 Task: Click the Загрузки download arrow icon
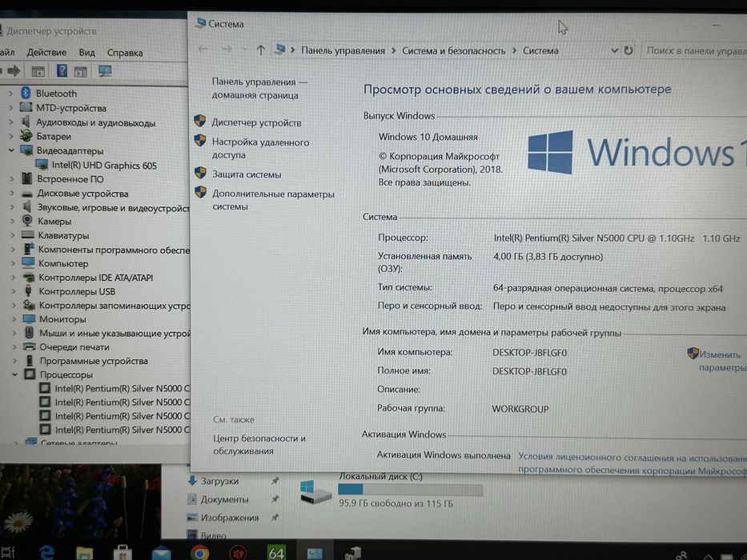click(x=192, y=480)
